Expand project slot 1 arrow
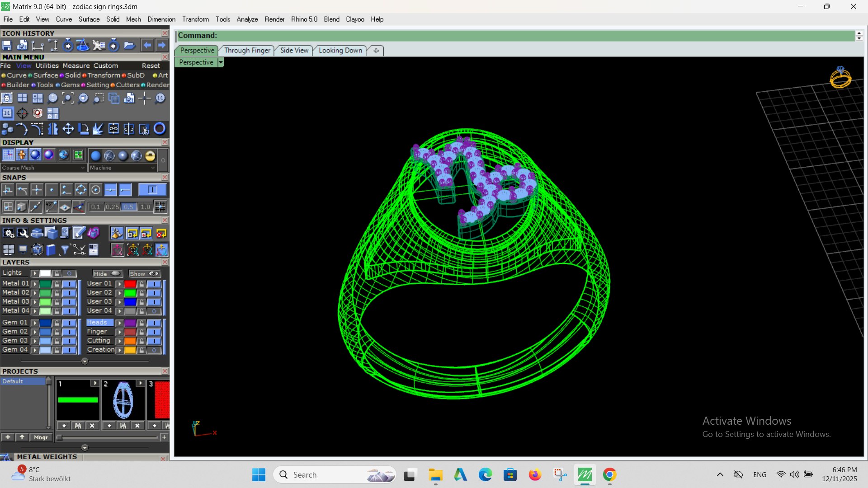 point(95,383)
